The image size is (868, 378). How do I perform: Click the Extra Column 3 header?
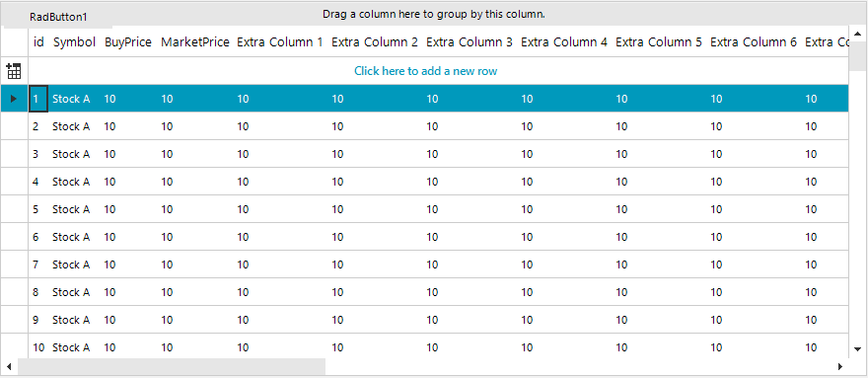click(469, 41)
